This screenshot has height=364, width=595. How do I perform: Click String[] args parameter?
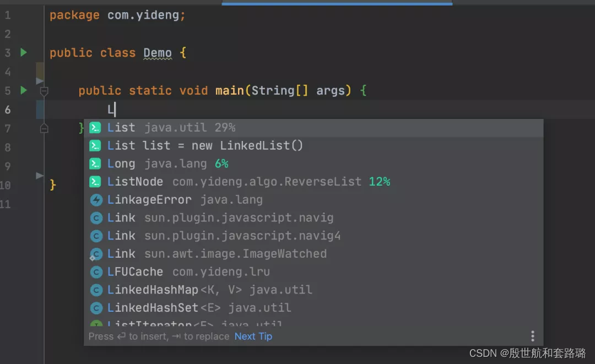tap(298, 91)
